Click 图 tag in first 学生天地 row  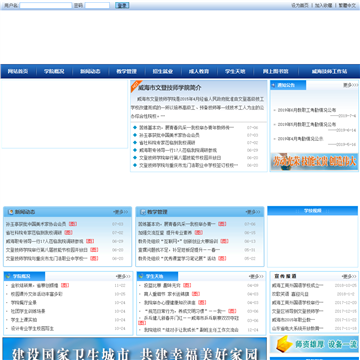click(x=187, y=285)
